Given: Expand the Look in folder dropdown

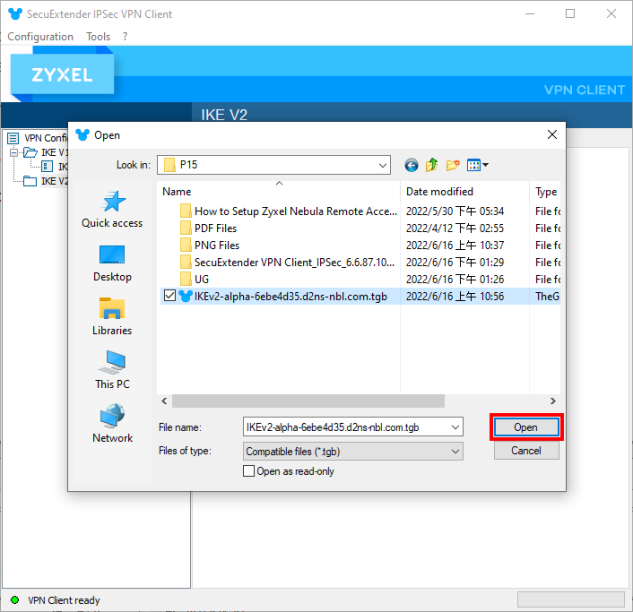Looking at the screenshot, I should pos(383,165).
